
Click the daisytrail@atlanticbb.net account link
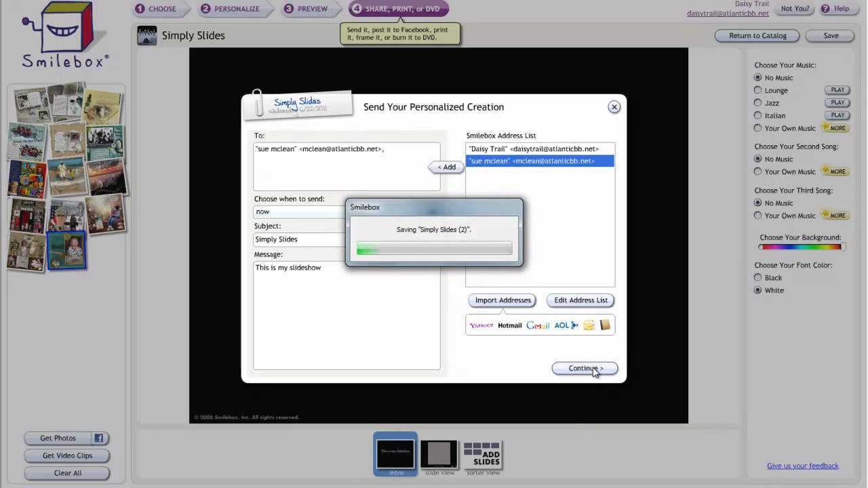click(728, 13)
